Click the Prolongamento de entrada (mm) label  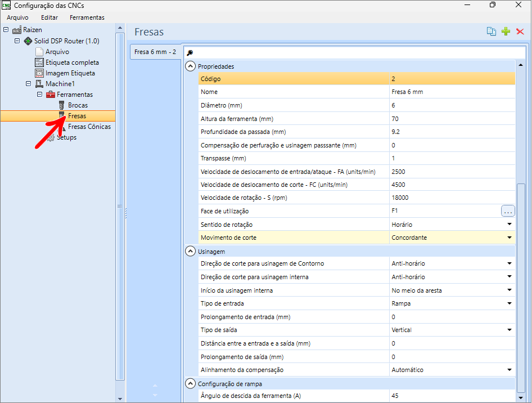[x=246, y=317]
